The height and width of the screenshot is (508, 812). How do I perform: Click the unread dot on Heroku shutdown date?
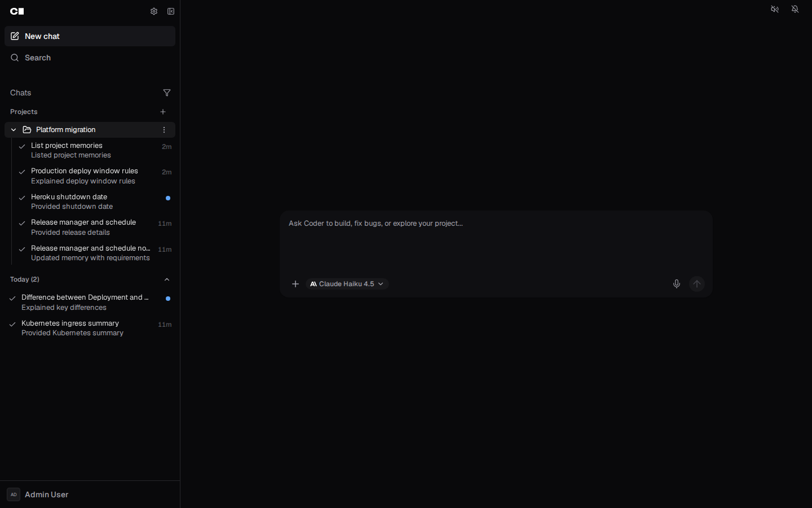(x=168, y=198)
